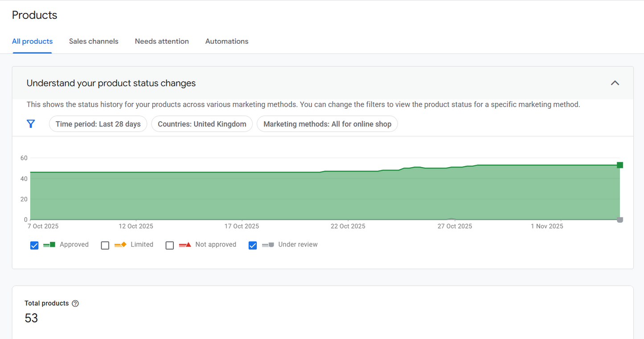This screenshot has height=339, width=644.
Task: Open the Needs attention tab
Action: pos(162,41)
